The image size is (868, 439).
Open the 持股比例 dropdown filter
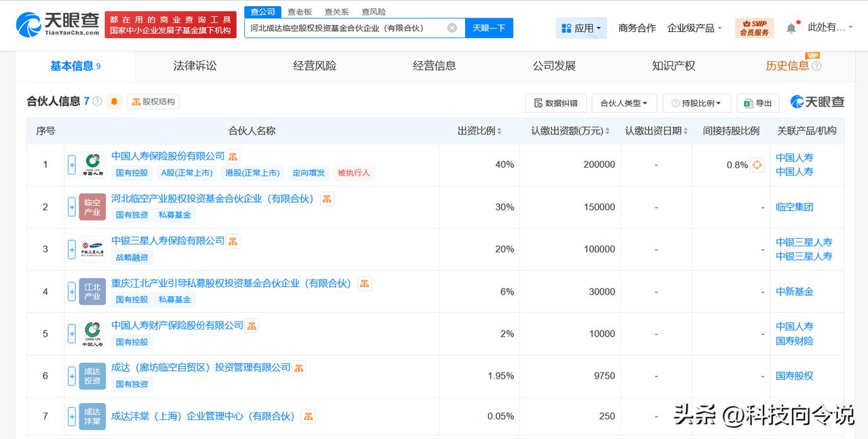click(696, 103)
